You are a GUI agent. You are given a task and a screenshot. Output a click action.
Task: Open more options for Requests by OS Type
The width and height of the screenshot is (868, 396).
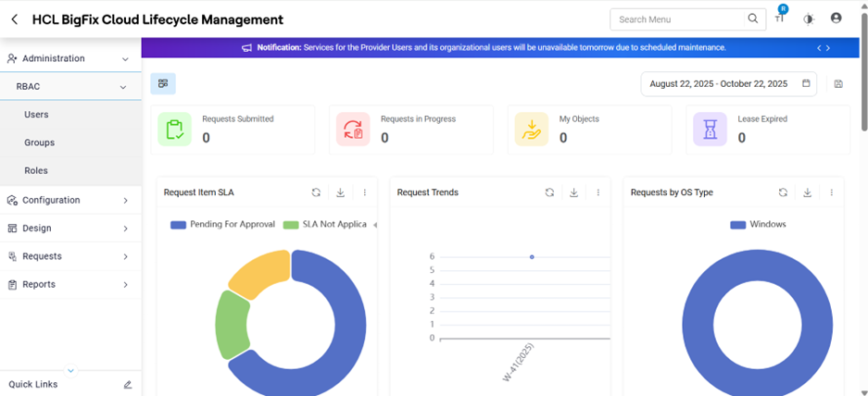832,192
